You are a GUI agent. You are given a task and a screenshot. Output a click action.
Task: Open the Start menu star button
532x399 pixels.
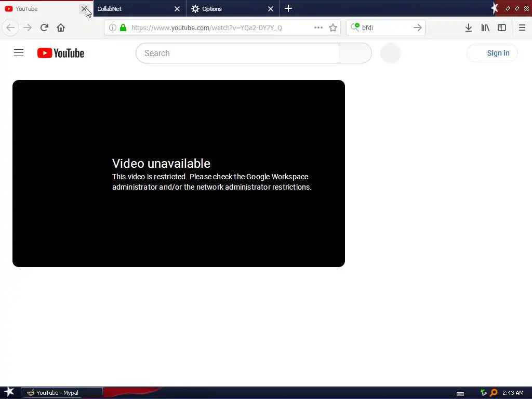click(x=9, y=392)
